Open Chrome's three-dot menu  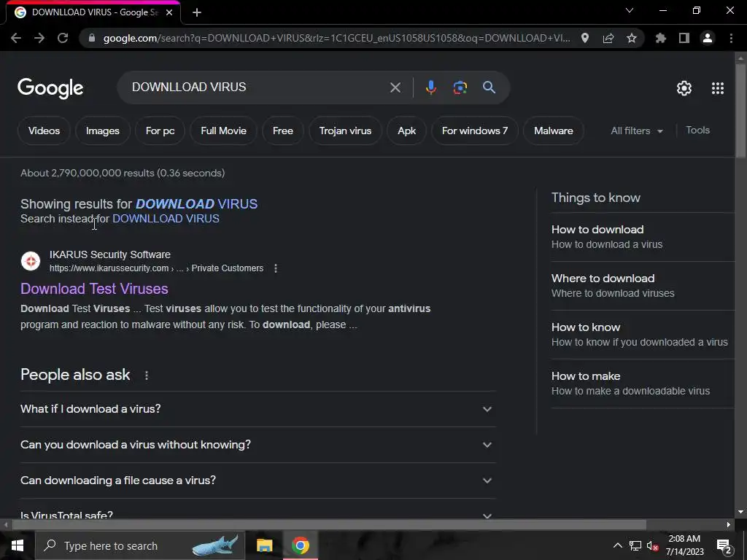click(731, 38)
